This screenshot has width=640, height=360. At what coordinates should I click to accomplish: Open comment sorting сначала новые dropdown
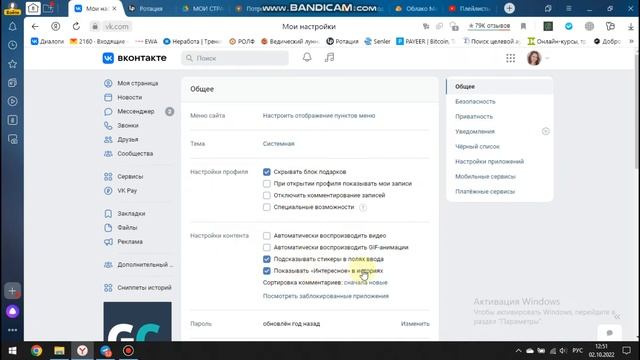point(366,282)
